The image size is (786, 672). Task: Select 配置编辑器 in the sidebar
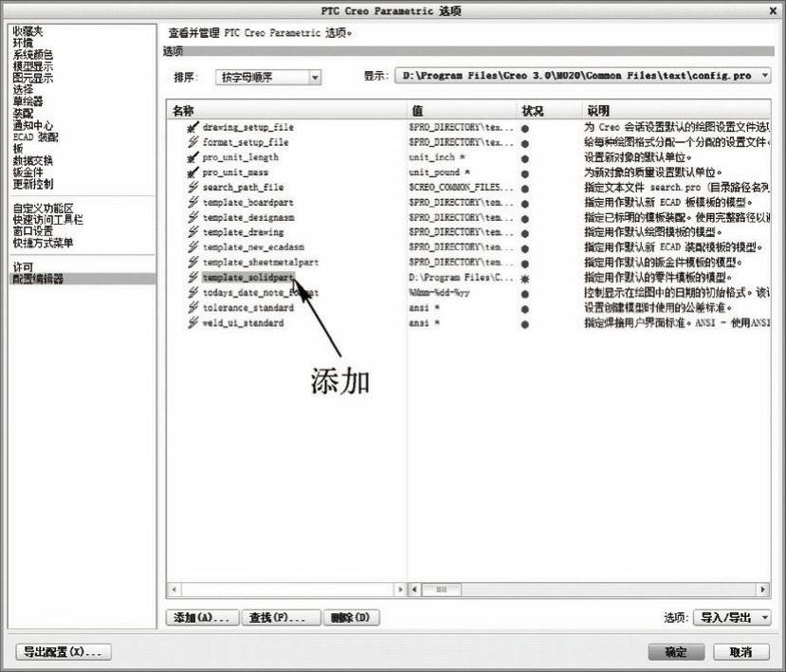[x=82, y=279]
